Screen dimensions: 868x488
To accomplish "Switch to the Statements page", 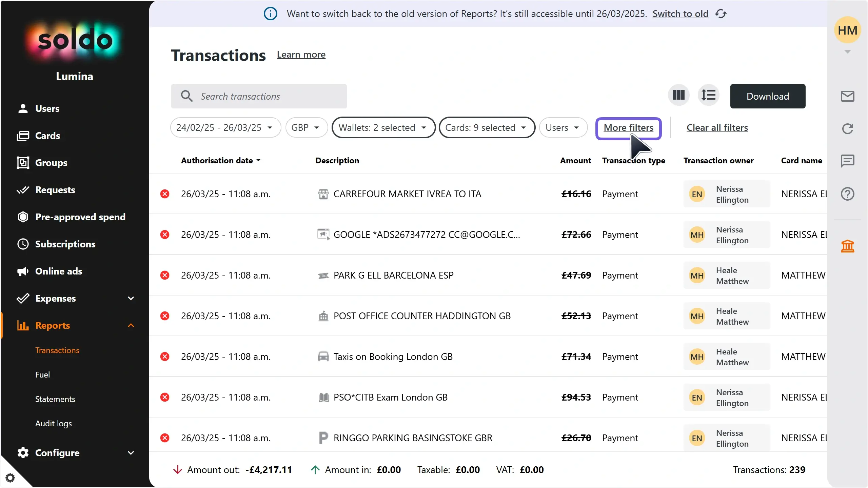I will 55,399.
